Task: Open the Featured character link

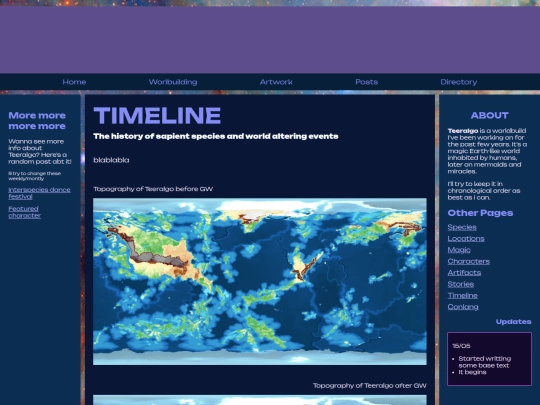Action: point(24,212)
